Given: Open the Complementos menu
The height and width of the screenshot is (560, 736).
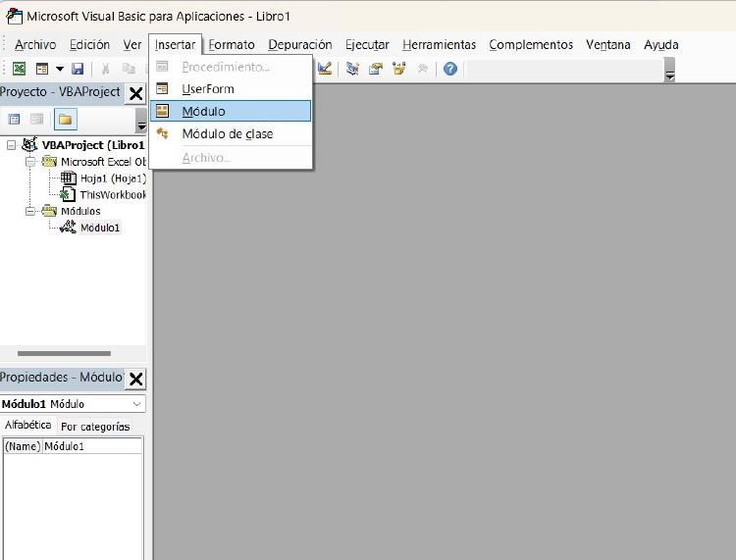Looking at the screenshot, I should (x=531, y=44).
